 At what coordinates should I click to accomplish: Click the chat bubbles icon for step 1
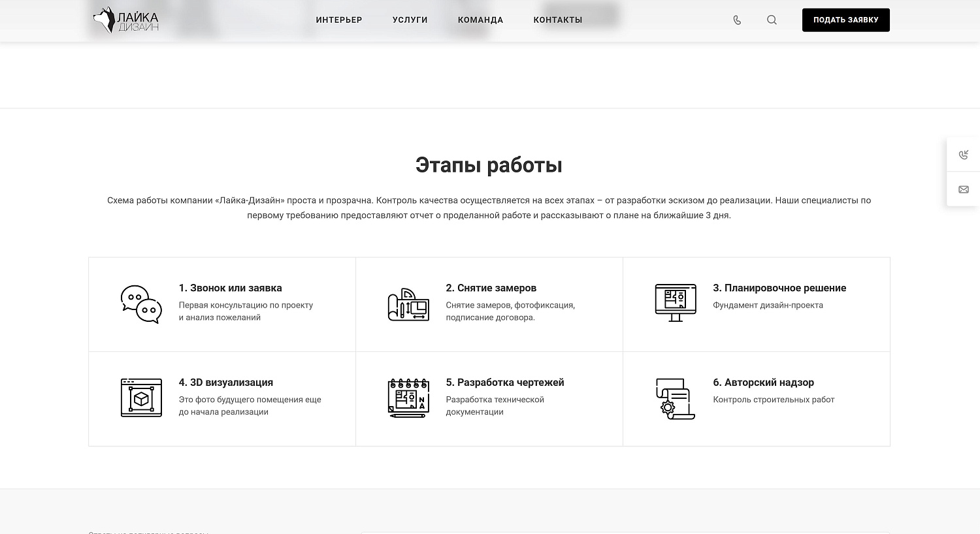[141, 304]
